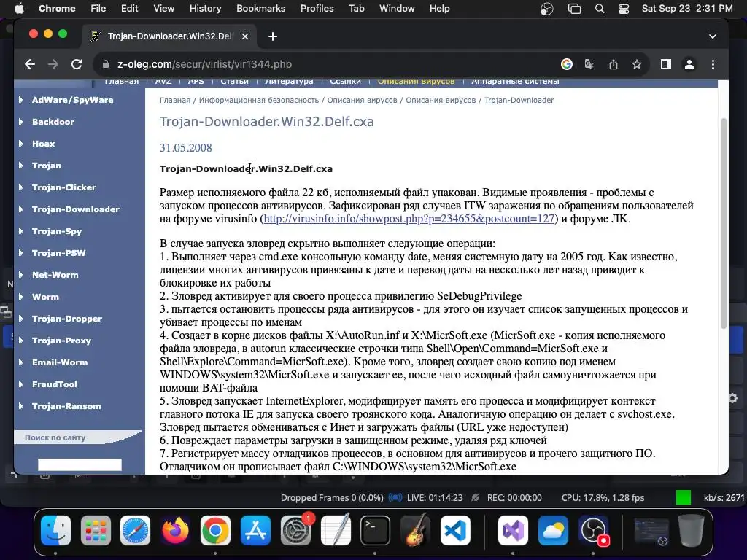Click the date and time in the menu bar

click(687, 9)
